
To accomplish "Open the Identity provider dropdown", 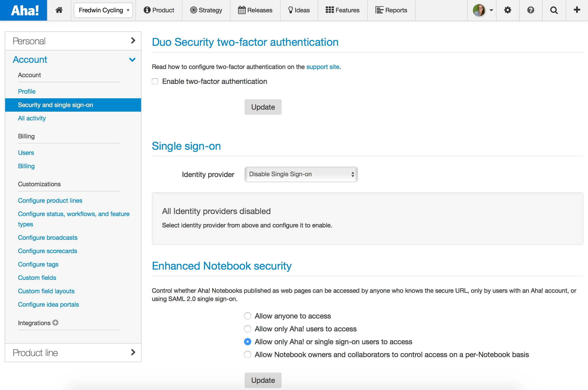I will [301, 174].
